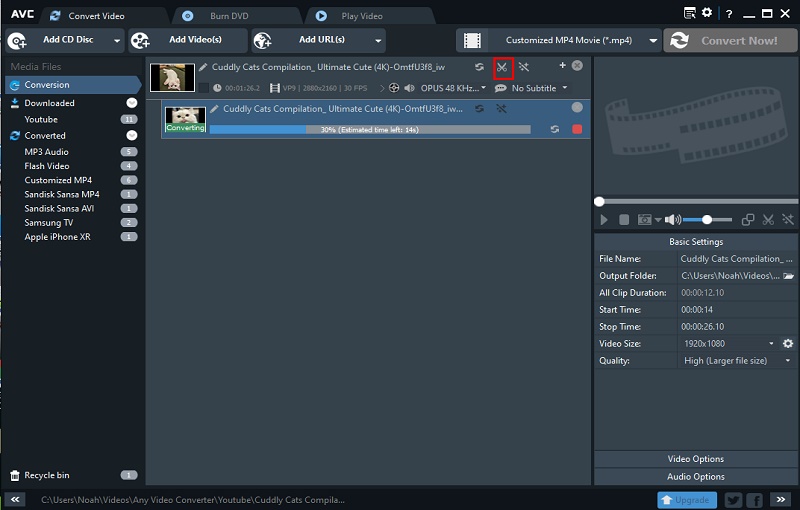The height and width of the screenshot is (510, 800).
Task: Expand the Audio Options section
Action: tap(695, 476)
